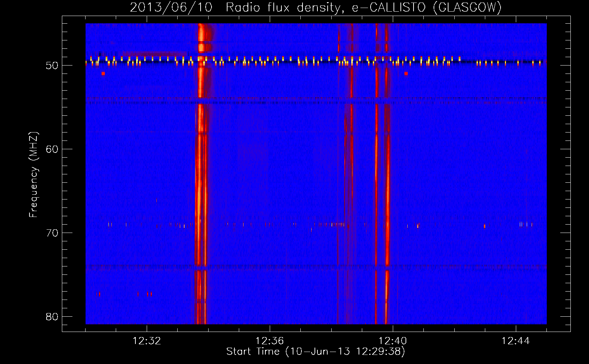Screen dimensions: 589x364
Task: Click the 80 frequency tick label
Action: click(x=52, y=317)
